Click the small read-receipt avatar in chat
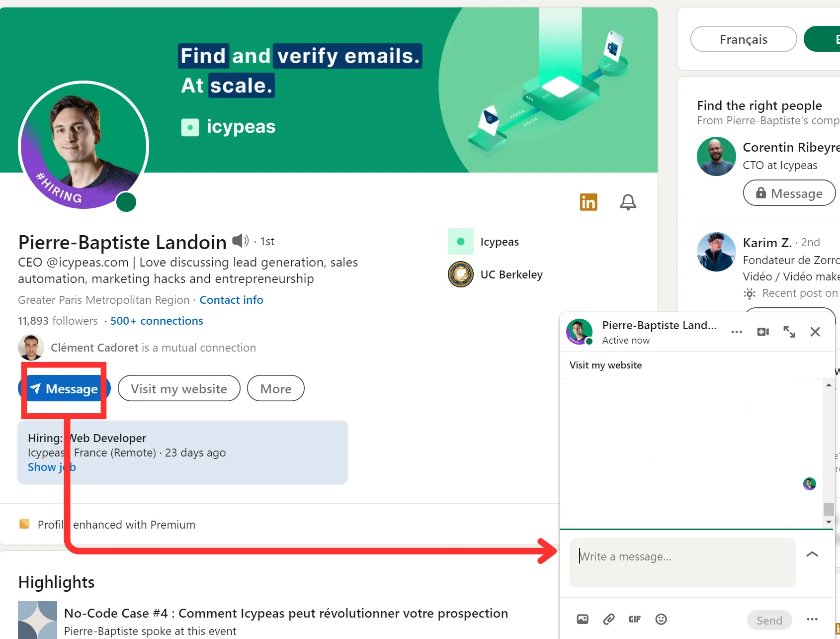Viewport: 840px width, 639px height. click(810, 484)
